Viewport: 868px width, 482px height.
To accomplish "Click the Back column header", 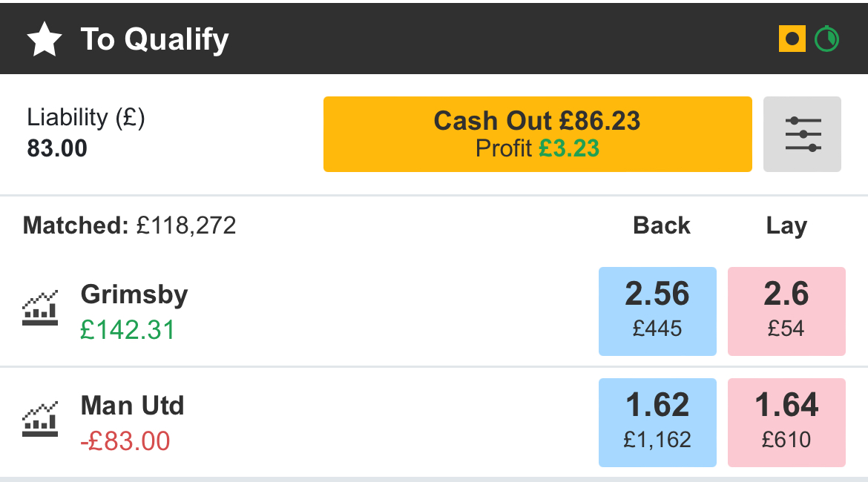I will pyautogui.click(x=662, y=225).
